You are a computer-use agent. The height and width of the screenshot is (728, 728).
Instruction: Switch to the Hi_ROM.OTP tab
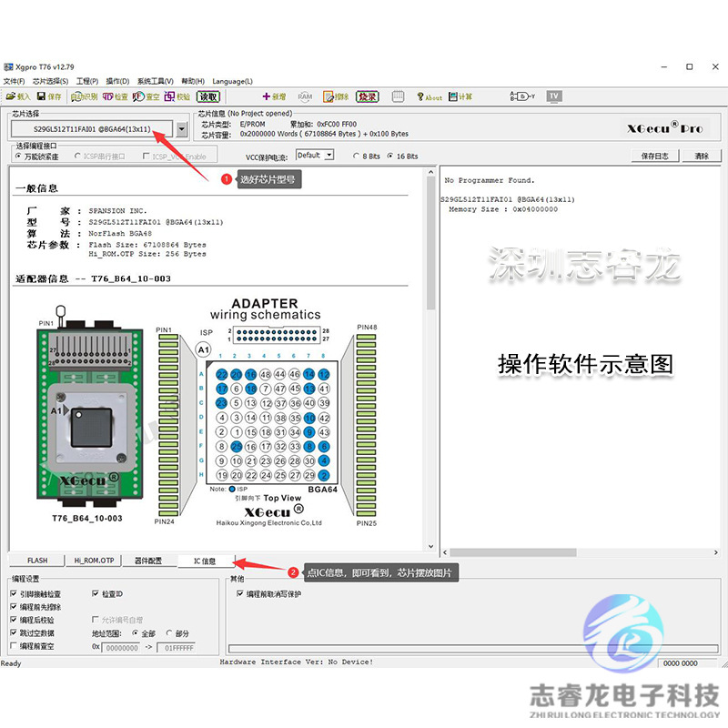(x=94, y=561)
